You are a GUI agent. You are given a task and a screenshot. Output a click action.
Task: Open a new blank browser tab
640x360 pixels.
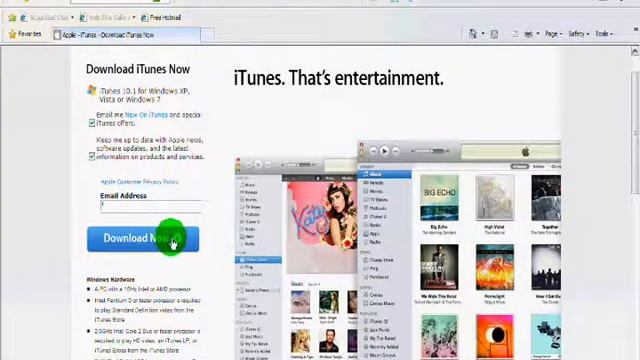pyautogui.click(x=207, y=35)
